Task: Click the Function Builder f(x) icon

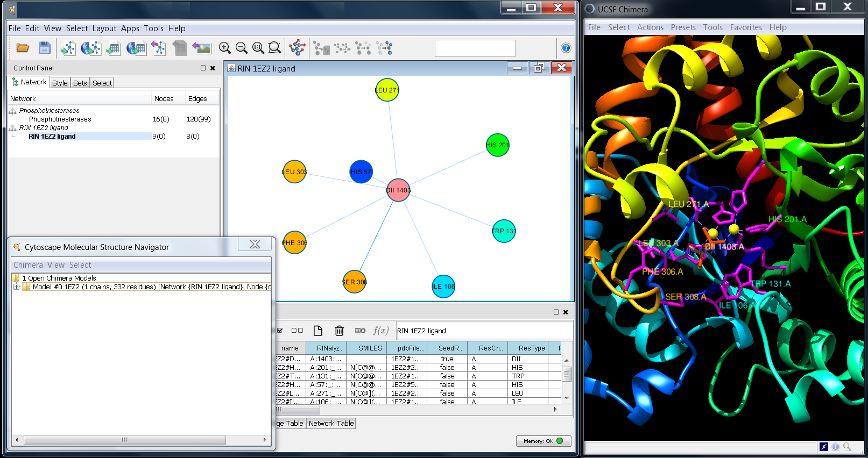Action: (x=380, y=331)
